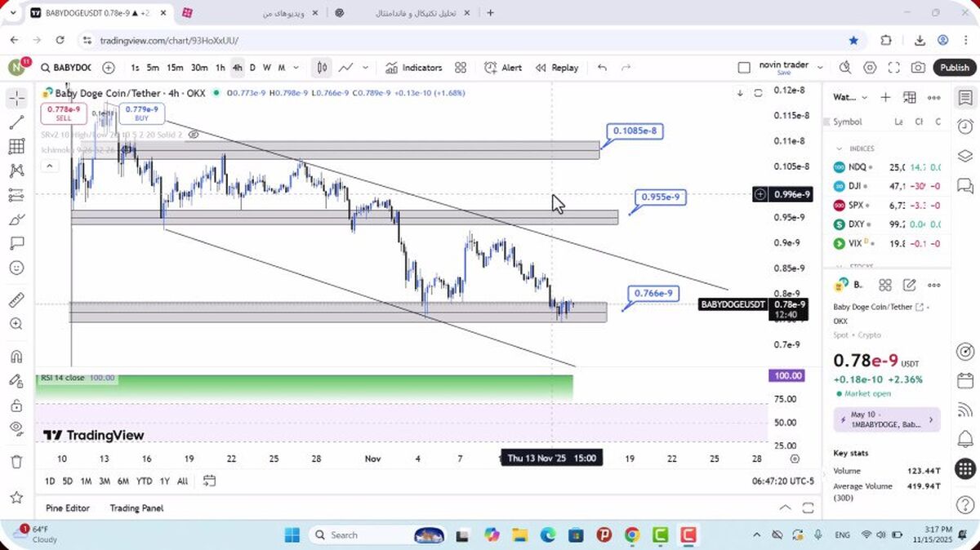Hide all drawings with eye icon
The height and width of the screenshot is (550, 980).
[x=16, y=429]
